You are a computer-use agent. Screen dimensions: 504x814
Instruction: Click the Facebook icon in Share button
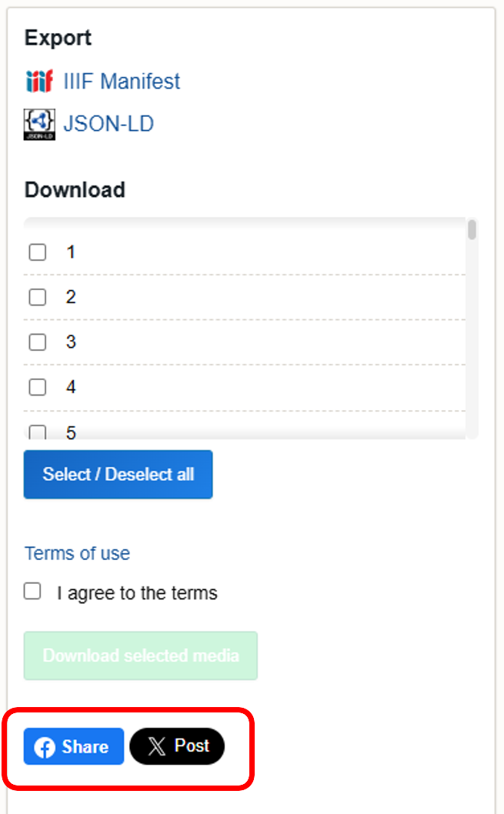pos(45,747)
